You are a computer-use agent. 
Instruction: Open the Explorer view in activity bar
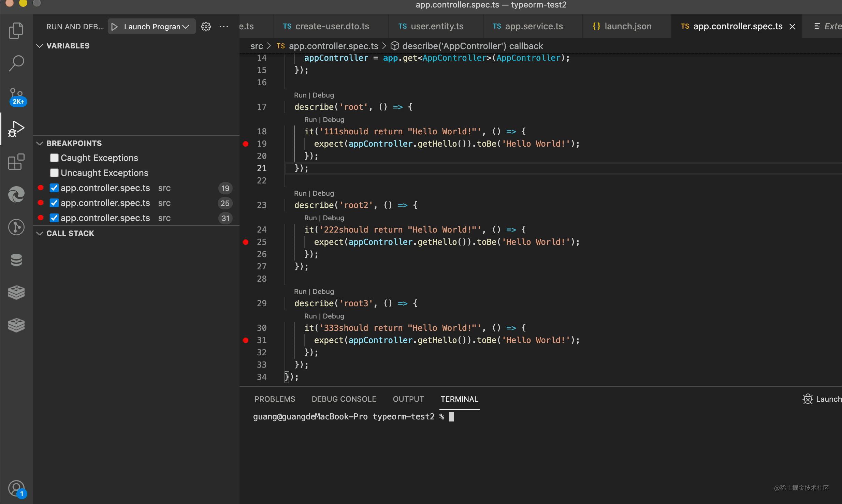click(x=16, y=31)
